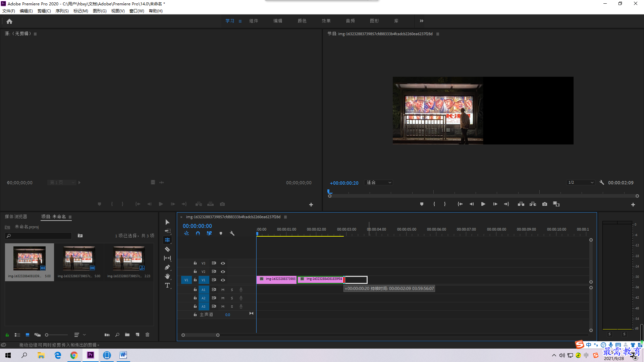Screen dimensions: 644x362
Task: Expand workspace overflow chevron
Action: point(421,21)
